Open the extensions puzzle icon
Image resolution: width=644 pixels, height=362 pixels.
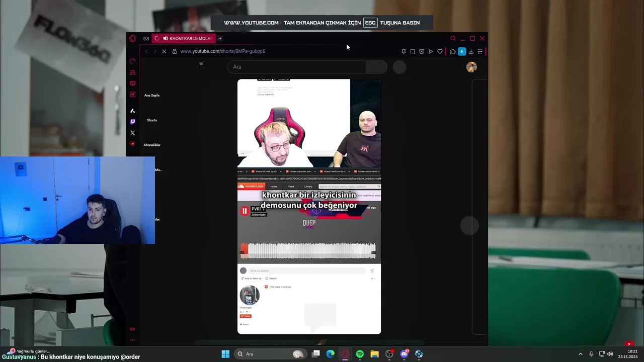[453, 51]
